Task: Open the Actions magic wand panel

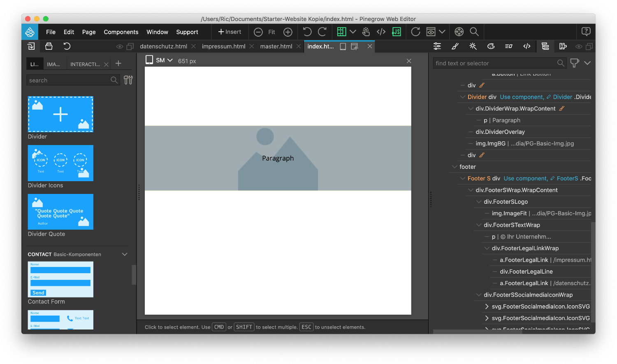Action: pyautogui.click(x=473, y=46)
